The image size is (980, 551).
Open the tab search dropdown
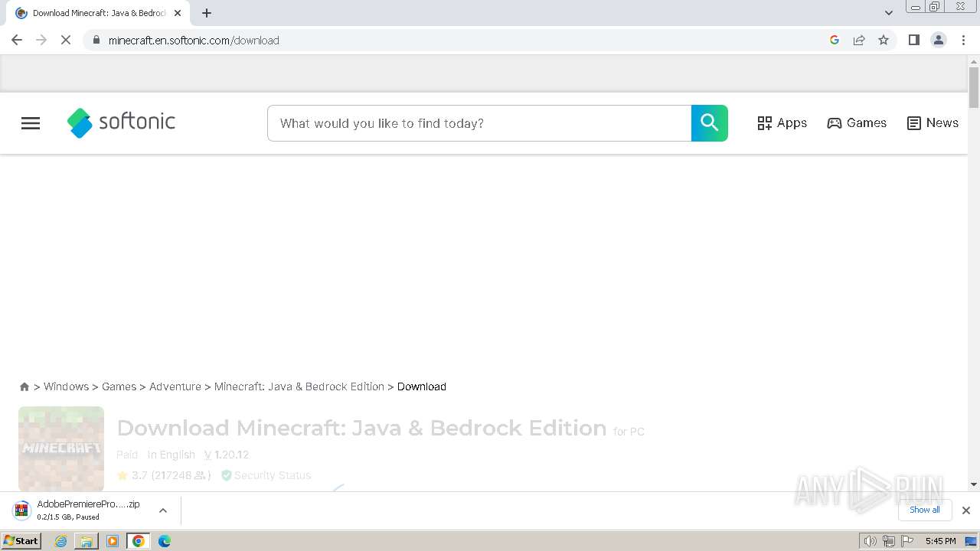tap(888, 13)
